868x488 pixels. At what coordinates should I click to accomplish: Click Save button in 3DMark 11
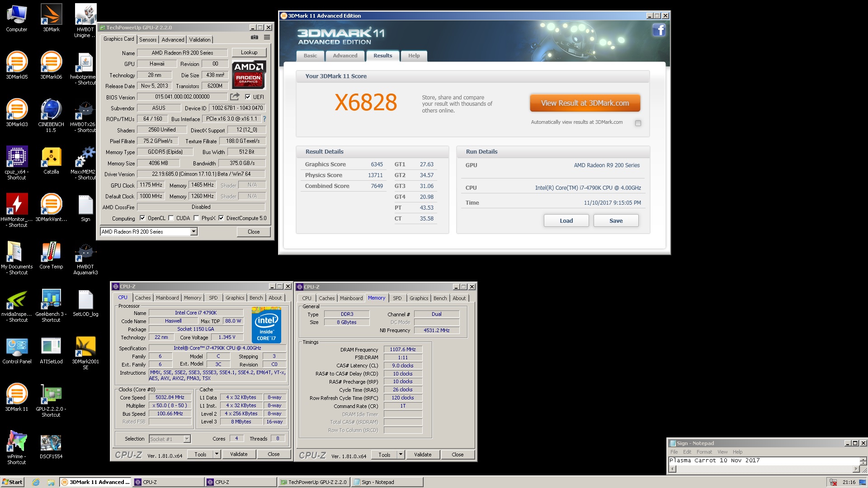click(616, 221)
